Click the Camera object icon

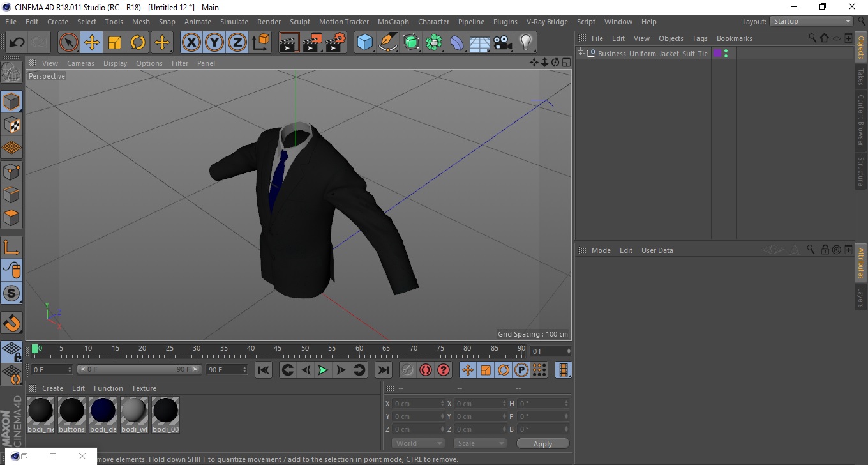[x=503, y=43]
